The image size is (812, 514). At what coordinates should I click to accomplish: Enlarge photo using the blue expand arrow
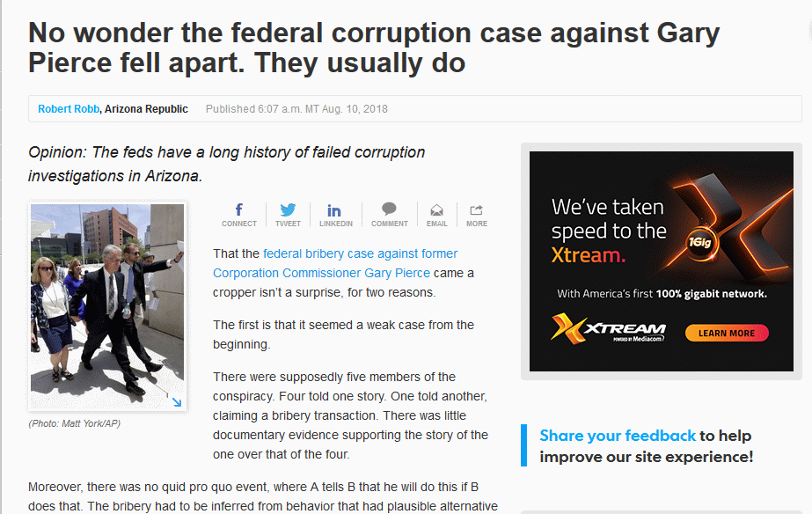point(177,402)
